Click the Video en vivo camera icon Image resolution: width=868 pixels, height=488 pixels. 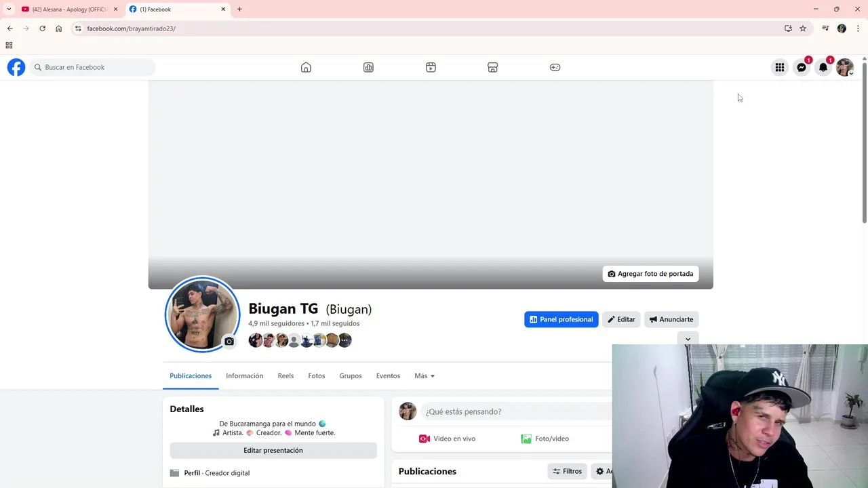click(425, 439)
